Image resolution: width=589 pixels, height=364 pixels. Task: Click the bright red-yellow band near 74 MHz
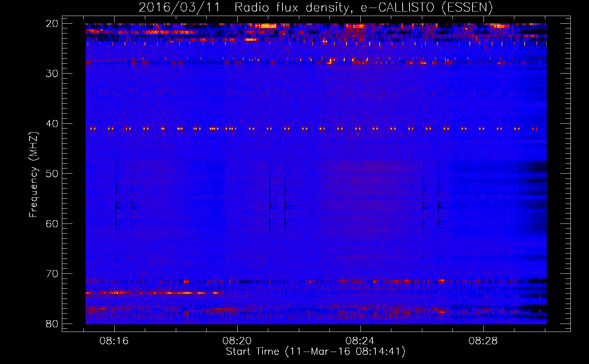point(155,293)
